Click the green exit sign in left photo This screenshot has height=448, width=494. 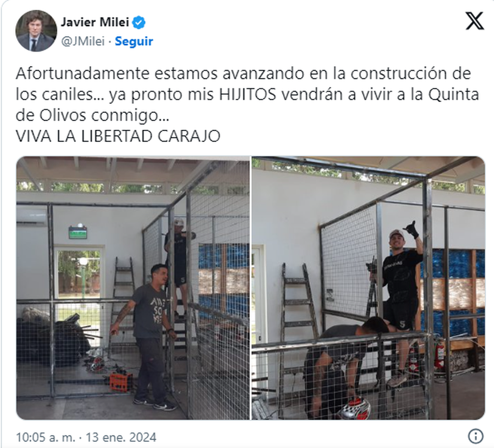78,232
